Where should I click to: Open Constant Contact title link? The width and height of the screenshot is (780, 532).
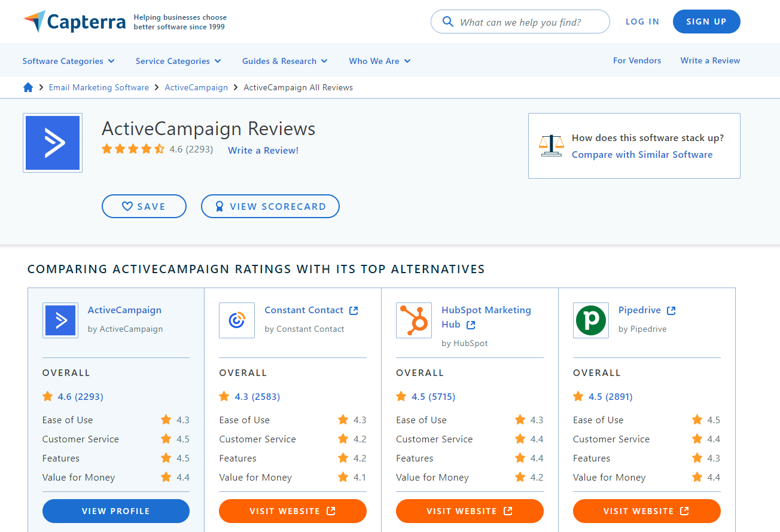pyautogui.click(x=304, y=310)
